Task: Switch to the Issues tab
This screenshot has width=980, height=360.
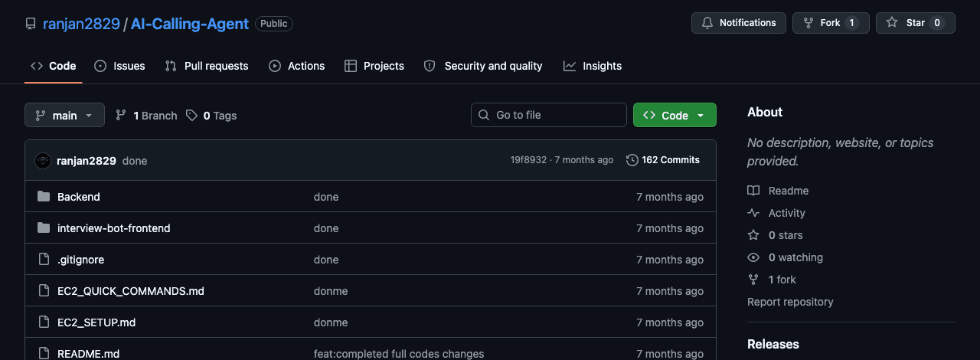Action: pyautogui.click(x=119, y=66)
